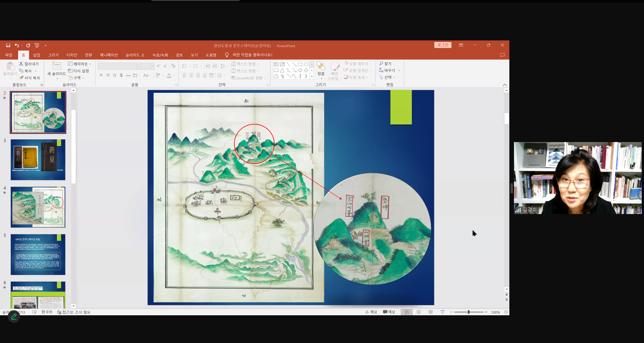Open the font name combo box
The image size is (644, 343).
[x=119, y=66]
